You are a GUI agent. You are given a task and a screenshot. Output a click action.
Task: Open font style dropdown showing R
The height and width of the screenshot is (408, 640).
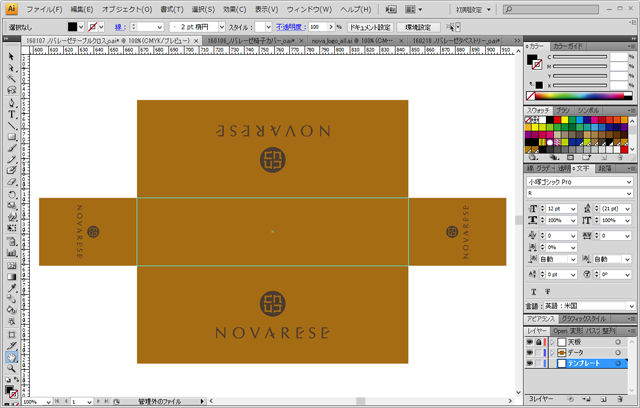coord(629,193)
